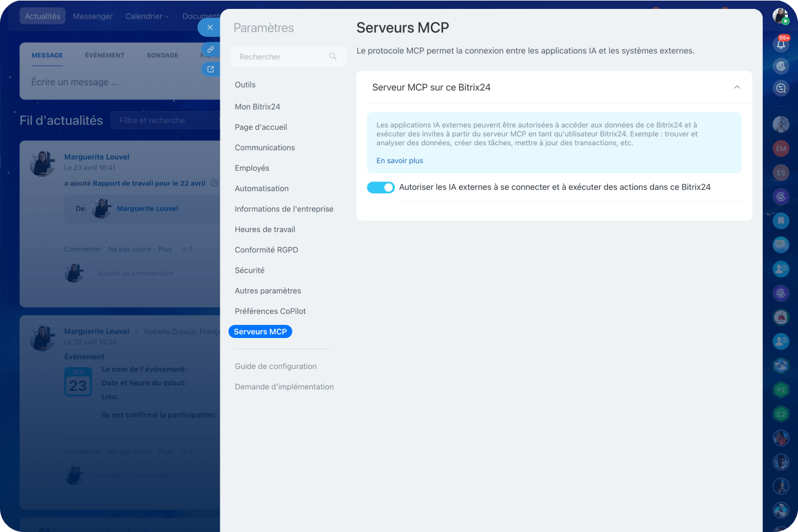
Task: Click the Serveurs MCP page heading
Action: (x=403, y=27)
